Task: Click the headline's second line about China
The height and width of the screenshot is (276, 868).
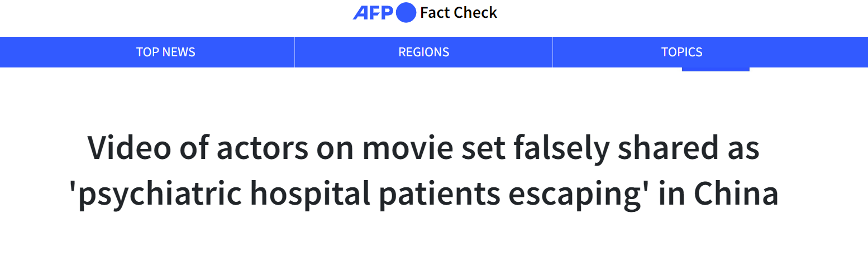Action: (424, 194)
